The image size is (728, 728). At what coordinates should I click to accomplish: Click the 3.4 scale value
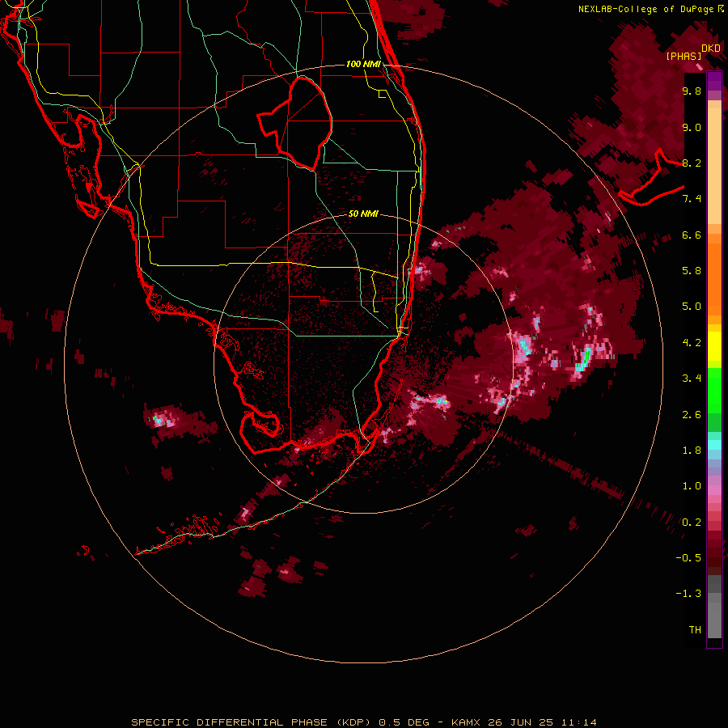coord(692,379)
